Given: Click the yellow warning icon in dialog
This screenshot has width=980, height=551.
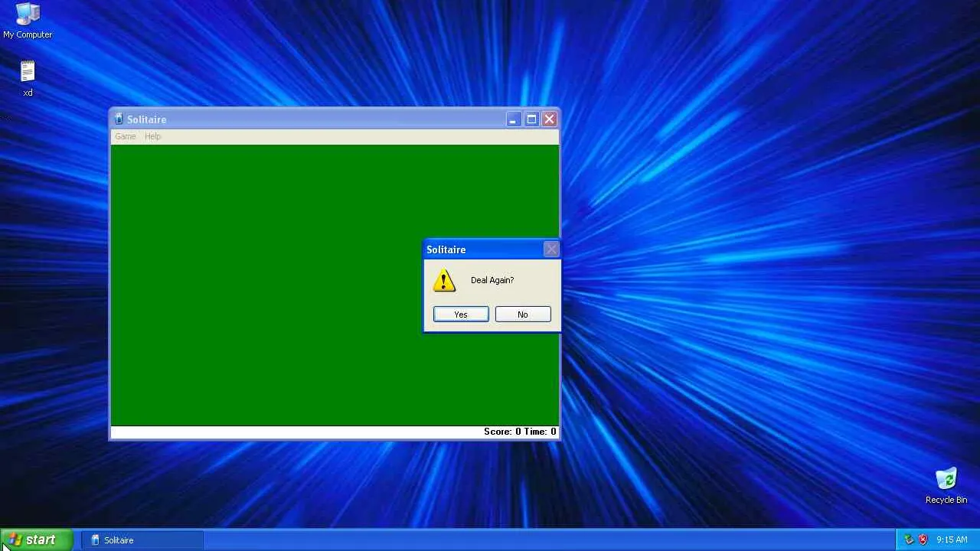Looking at the screenshot, I should 444,280.
